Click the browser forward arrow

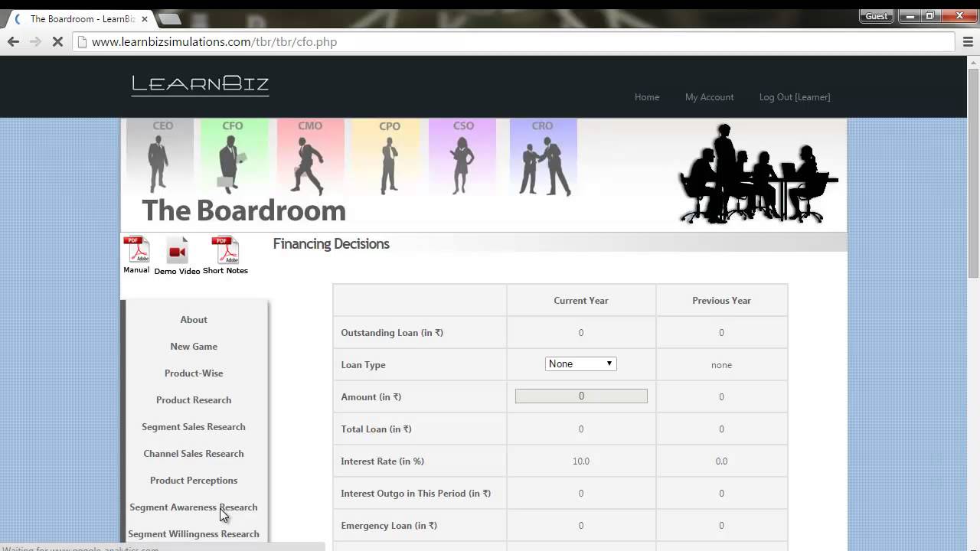[x=35, y=42]
